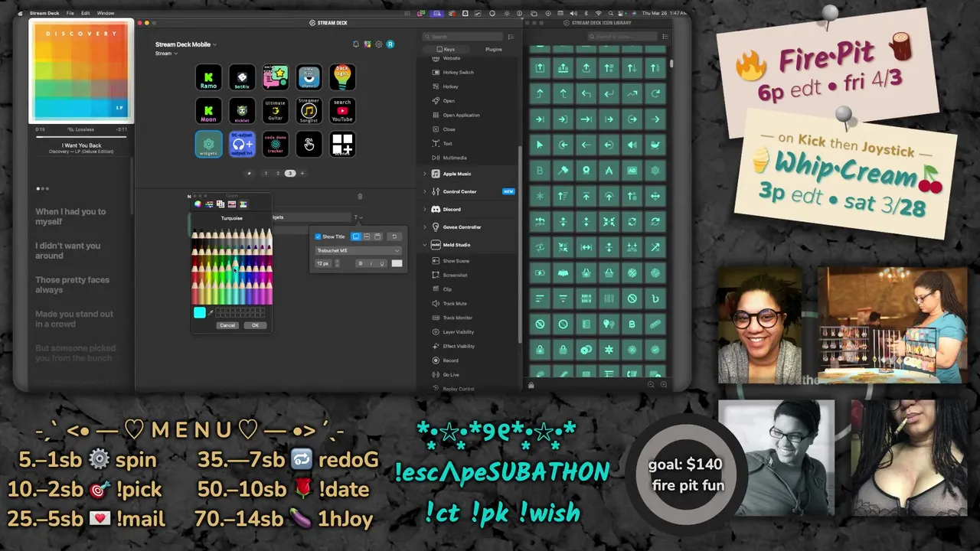Reset title settings with revert arrow
The width and height of the screenshot is (980, 551).
tap(394, 236)
